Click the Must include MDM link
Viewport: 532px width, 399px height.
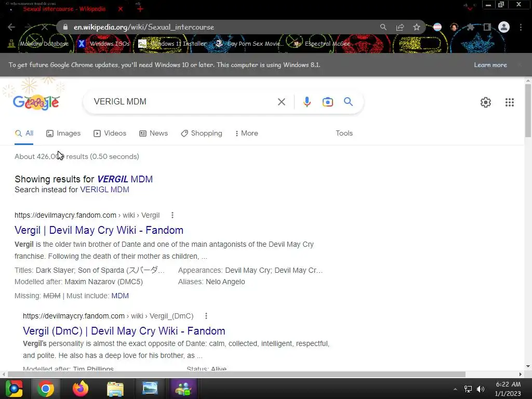(120, 296)
